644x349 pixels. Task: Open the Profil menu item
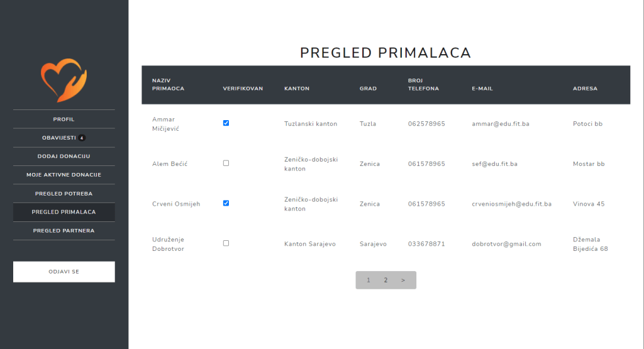[64, 119]
